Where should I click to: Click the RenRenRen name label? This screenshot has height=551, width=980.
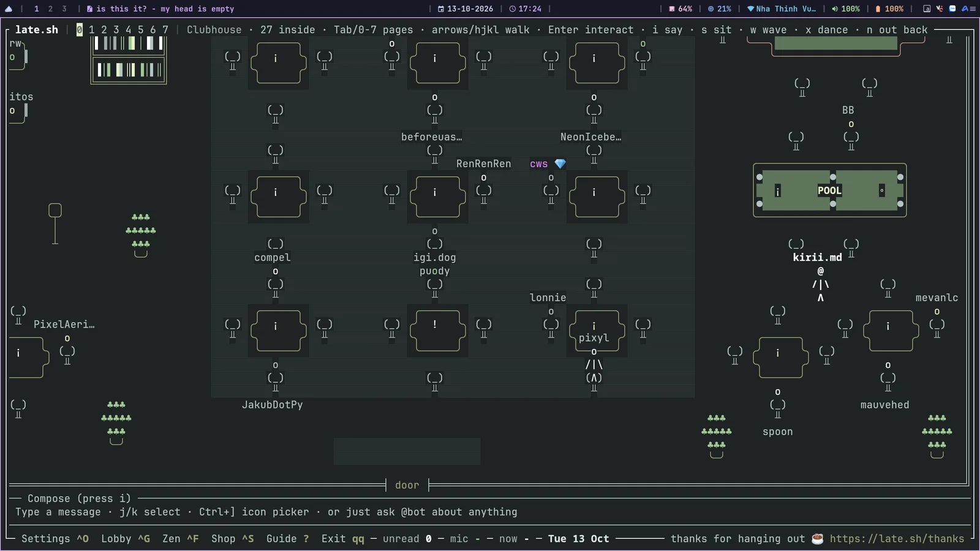pyautogui.click(x=484, y=163)
